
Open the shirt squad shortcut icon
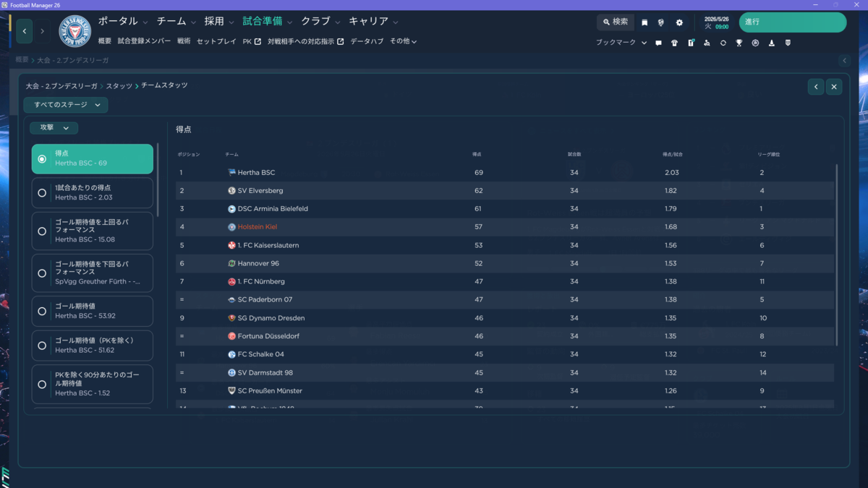click(x=674, y=43)
